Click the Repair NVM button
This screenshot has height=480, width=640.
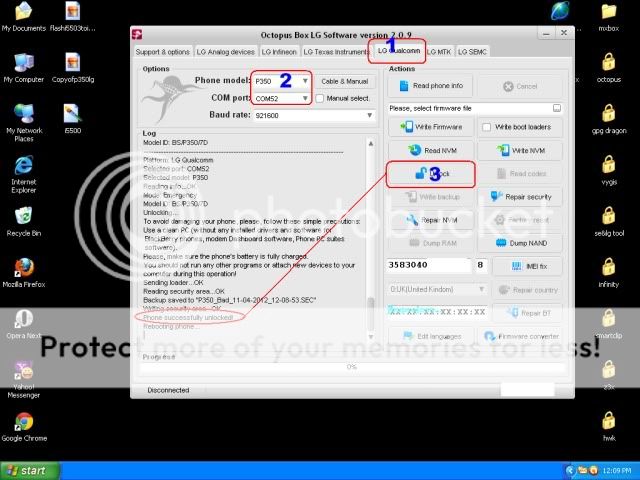click(431, 220)
